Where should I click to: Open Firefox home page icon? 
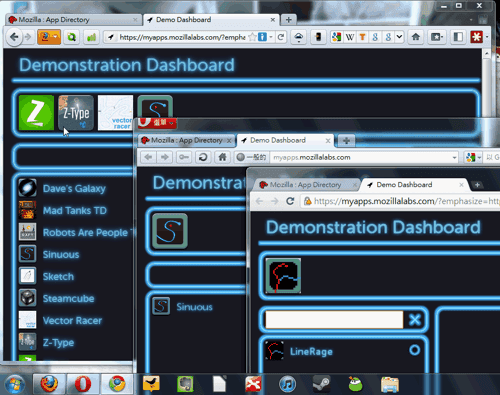click(416, 37)
